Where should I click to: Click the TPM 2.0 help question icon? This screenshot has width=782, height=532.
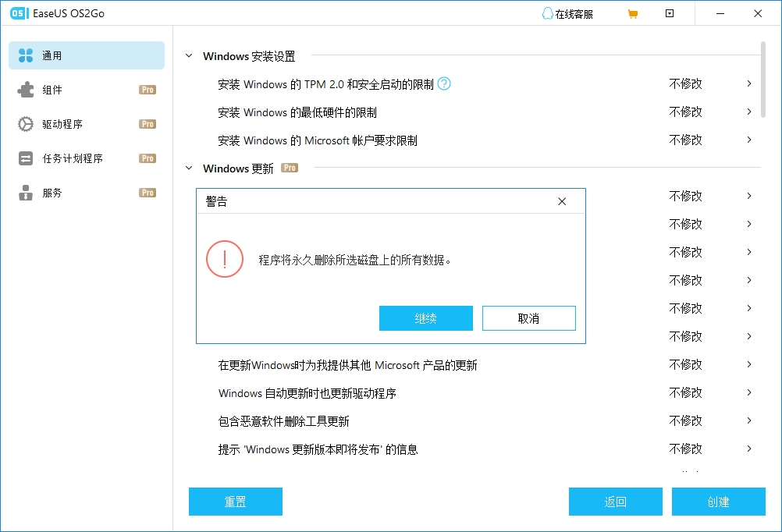point(444,83)
